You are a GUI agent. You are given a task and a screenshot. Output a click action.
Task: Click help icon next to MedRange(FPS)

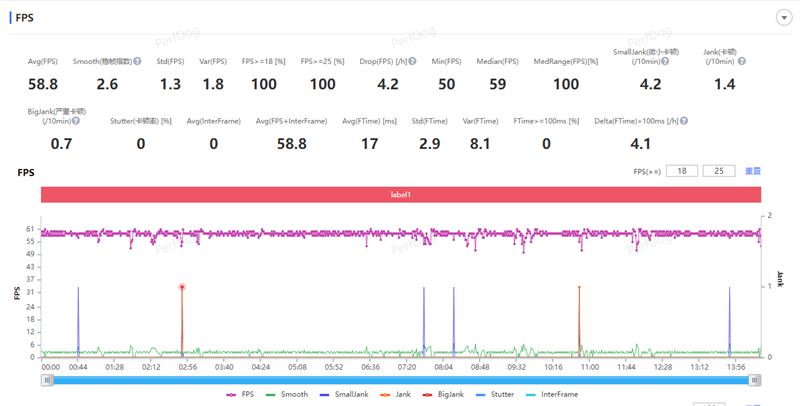[603, 61]
